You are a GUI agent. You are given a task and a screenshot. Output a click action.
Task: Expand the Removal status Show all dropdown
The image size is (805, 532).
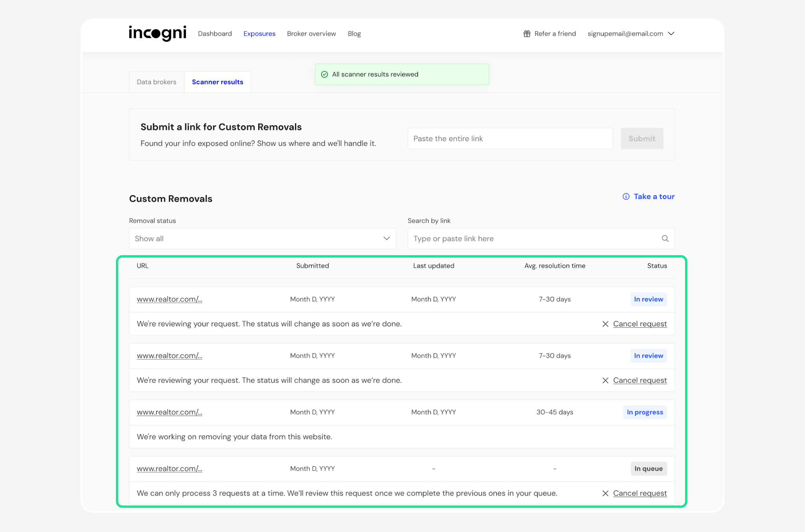click(263, 238)
